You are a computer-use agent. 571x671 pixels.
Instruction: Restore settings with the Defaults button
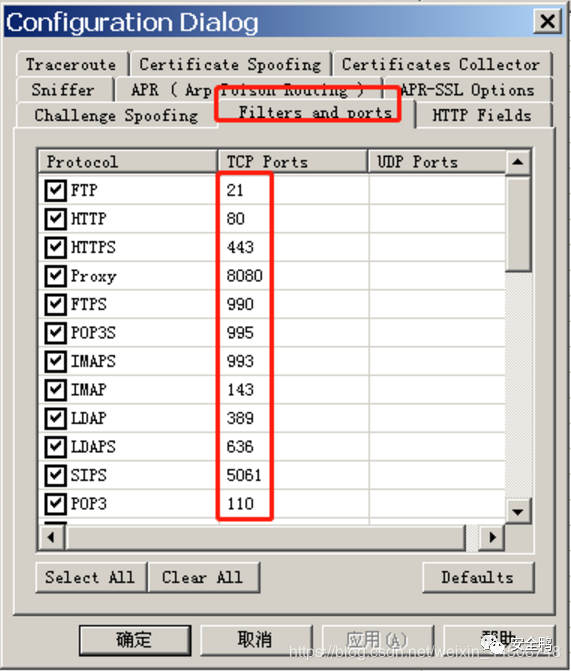pos(478,577)
